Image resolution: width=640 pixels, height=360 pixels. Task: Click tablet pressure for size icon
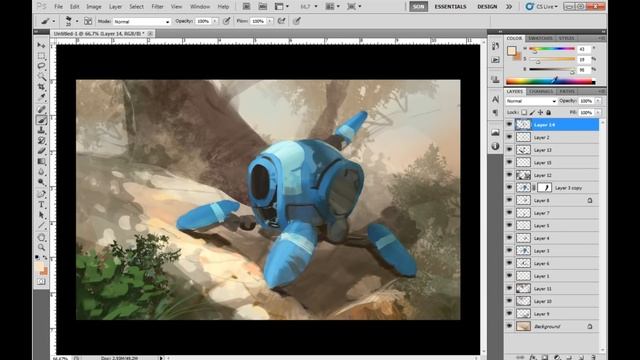pos(297,21)
